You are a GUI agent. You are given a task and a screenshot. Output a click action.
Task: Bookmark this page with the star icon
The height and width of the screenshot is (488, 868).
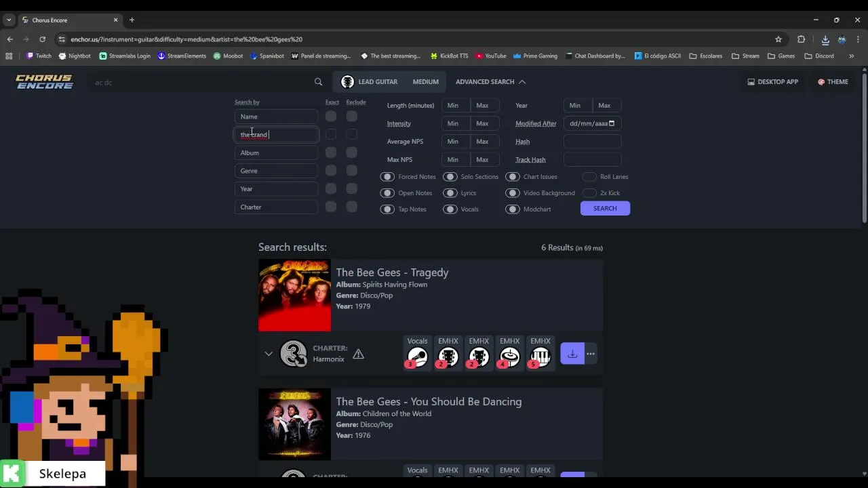[778, 39]
